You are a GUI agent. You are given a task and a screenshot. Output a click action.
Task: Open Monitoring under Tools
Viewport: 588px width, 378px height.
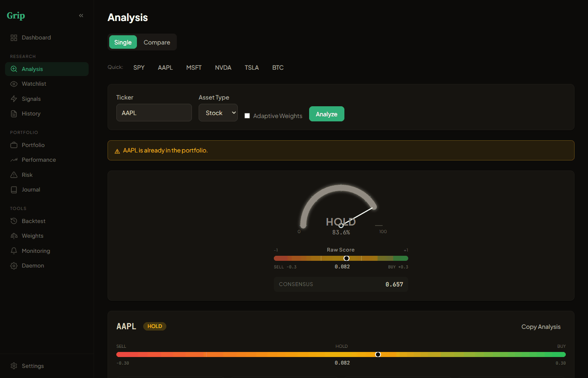tap(35, 251)
